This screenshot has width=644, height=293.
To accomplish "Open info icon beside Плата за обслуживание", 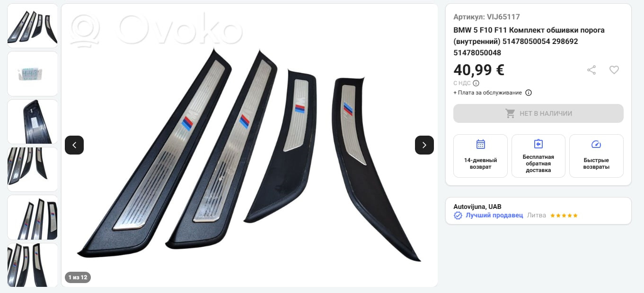I will [529, 93].
